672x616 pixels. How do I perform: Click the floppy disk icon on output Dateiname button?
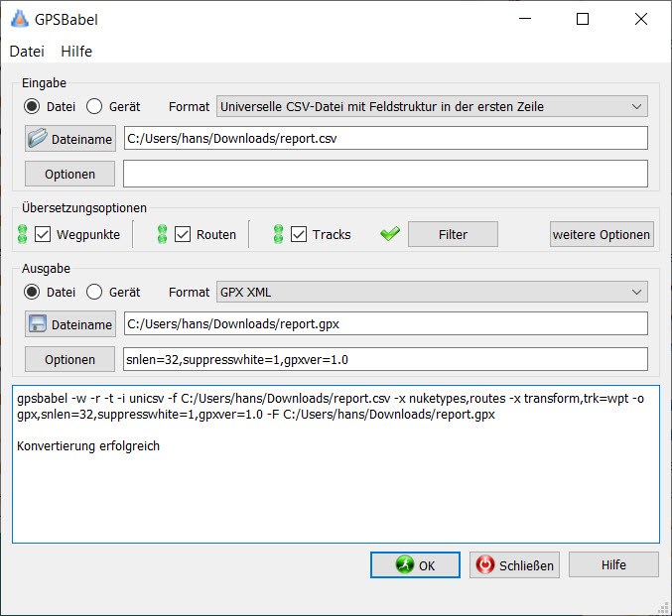38,323
